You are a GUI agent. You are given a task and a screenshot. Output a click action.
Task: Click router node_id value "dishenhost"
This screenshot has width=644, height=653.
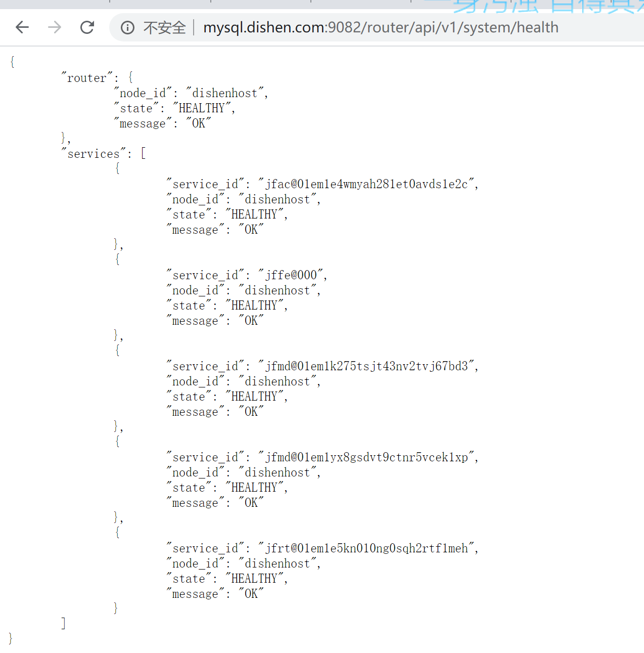[225, 93]
